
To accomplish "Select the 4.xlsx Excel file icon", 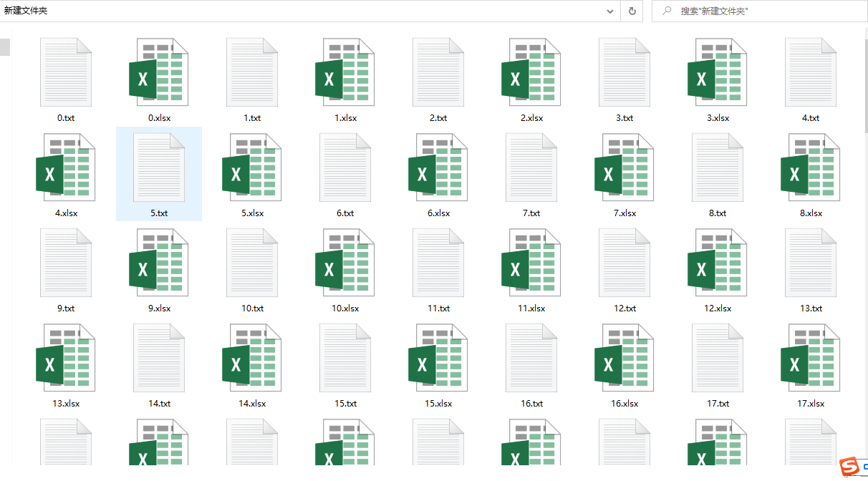I will (66, 166).
